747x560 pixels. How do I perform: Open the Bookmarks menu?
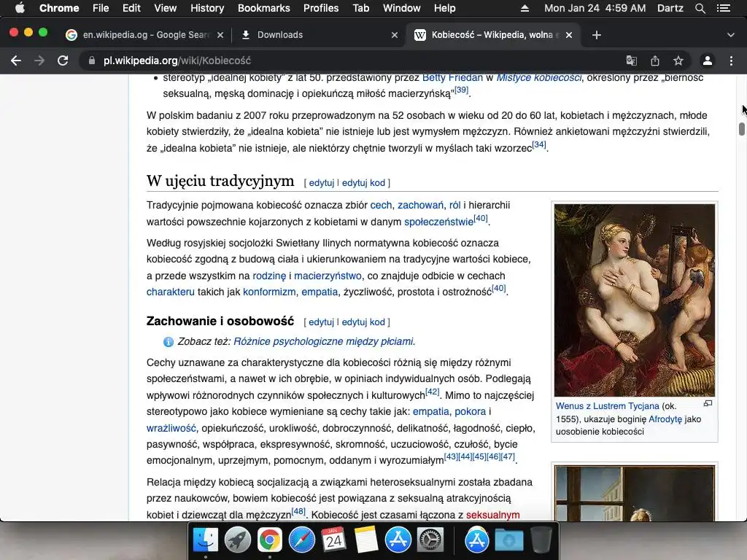tap(264, 8)
